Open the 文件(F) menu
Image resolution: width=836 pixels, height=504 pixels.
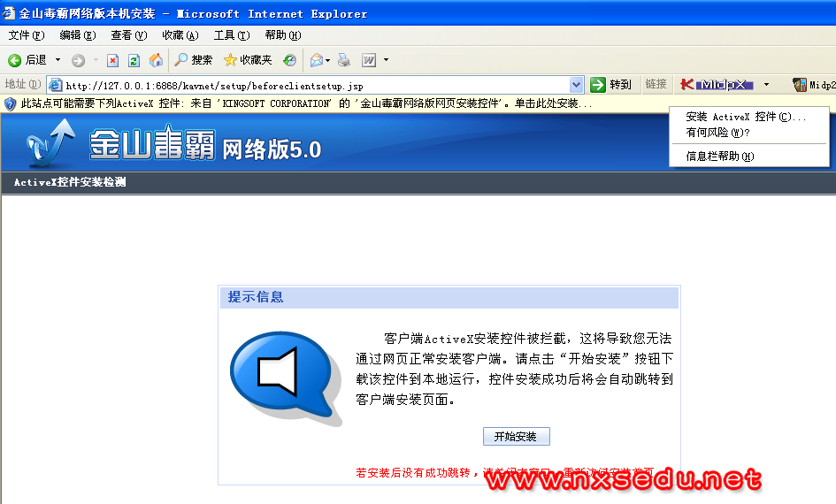[27, 35]
